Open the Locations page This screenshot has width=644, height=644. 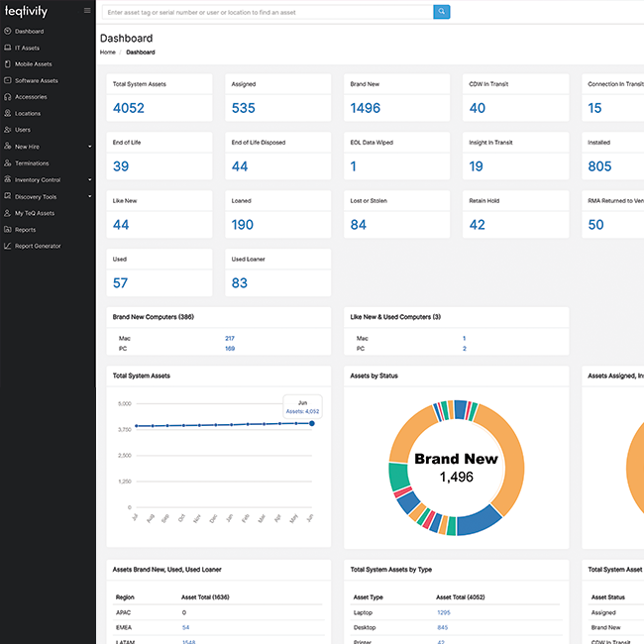(28, 113)
